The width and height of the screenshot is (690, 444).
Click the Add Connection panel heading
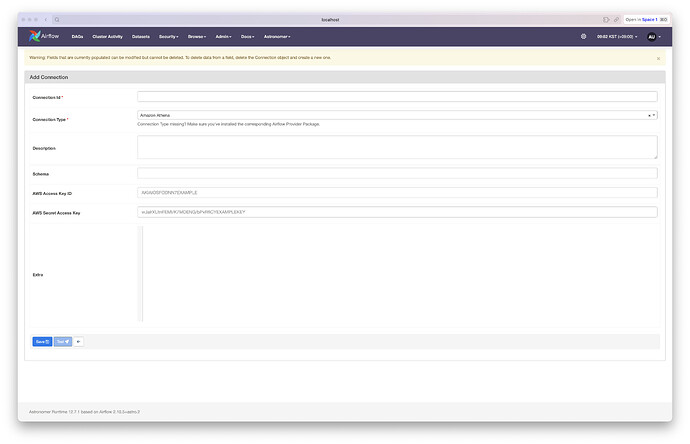click(x=49, y=77)
